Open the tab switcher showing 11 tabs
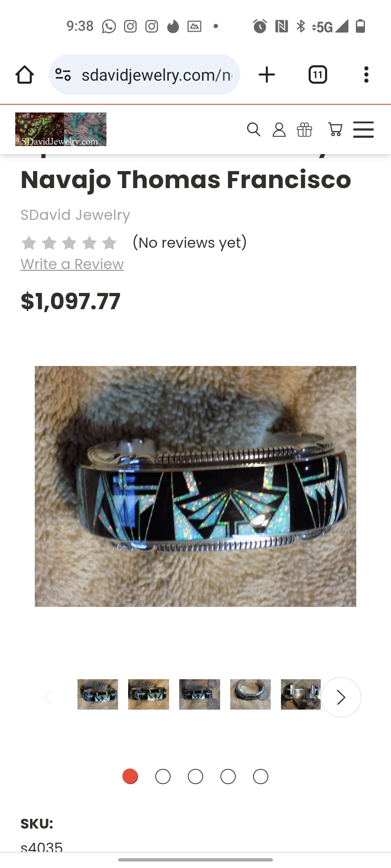Image resolution: width=391 pixels, height=868 pixels. [x=318, y=75]
